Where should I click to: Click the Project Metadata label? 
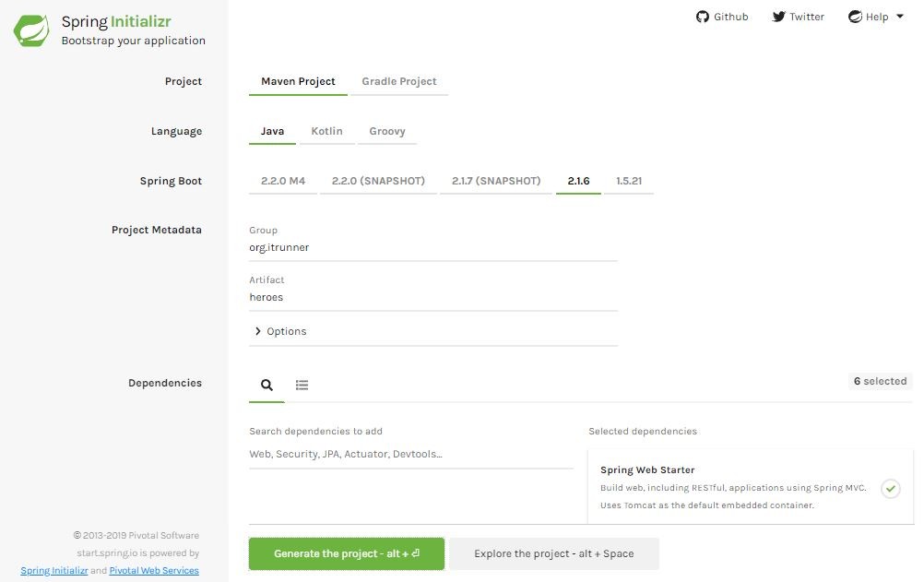pyautogui.click(x=156, y=230)
